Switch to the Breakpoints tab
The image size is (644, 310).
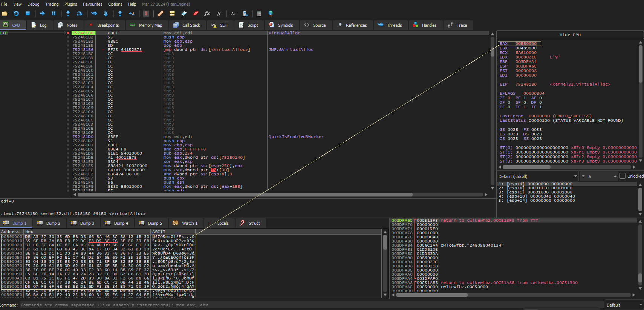pos(104,25)
